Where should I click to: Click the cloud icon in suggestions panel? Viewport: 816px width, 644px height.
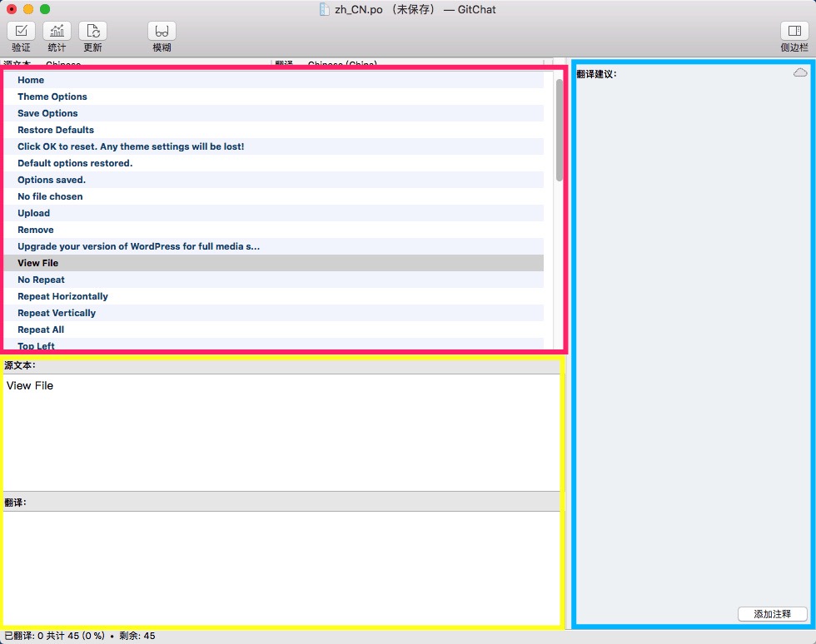point(800,73)
